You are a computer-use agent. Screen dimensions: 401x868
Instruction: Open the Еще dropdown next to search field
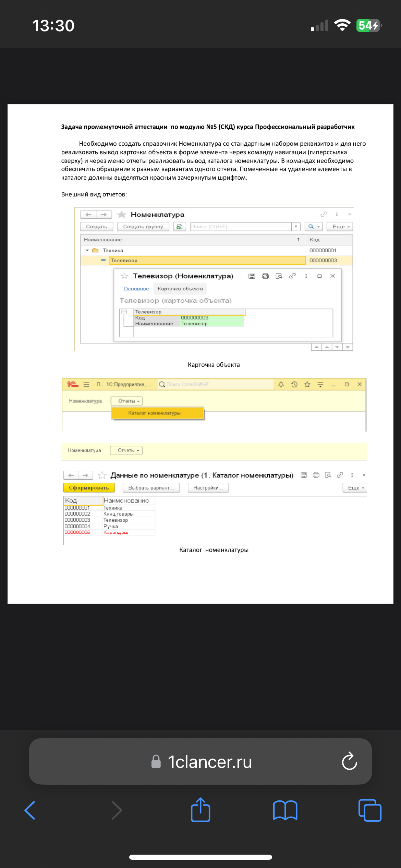(x=341, y=227)
